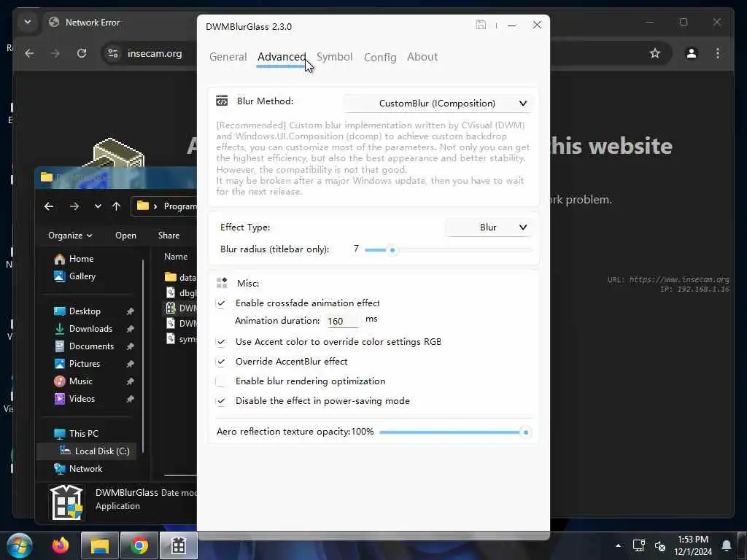Switch to the General tab
Screen dimensions: 747x560
(228, 57)
